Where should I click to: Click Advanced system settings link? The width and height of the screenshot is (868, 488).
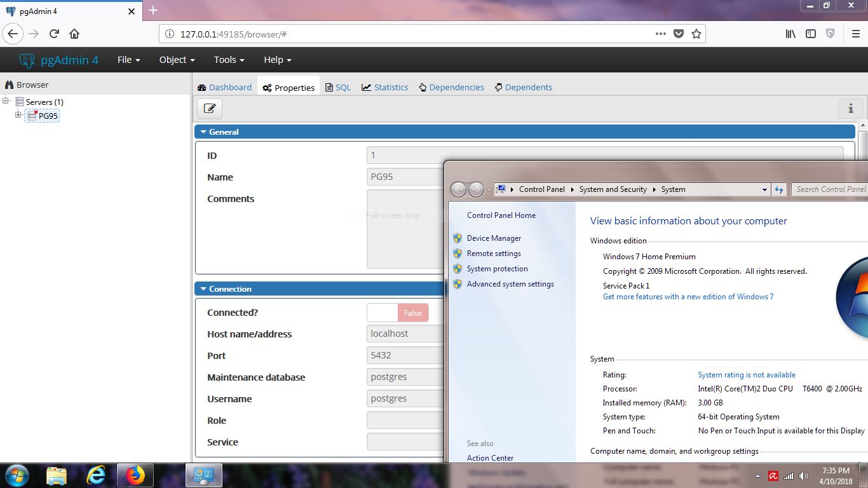pos(510,284)
